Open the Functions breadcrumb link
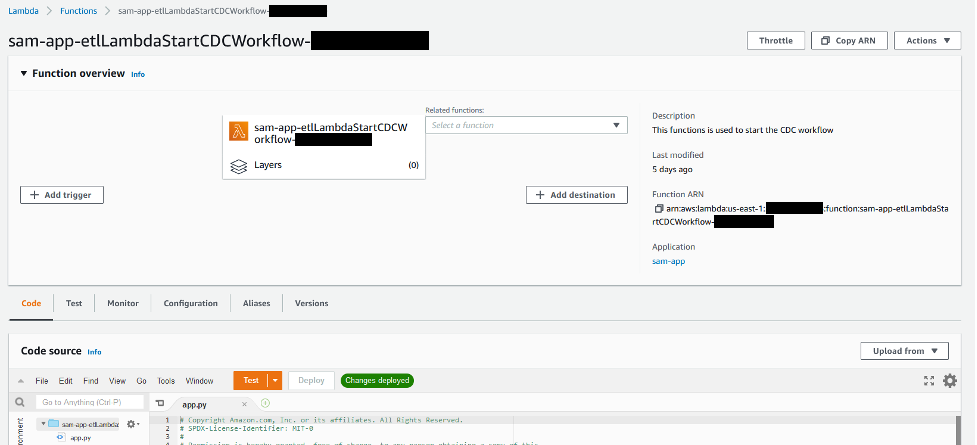977x445 pixels. [x=79, y=11]
